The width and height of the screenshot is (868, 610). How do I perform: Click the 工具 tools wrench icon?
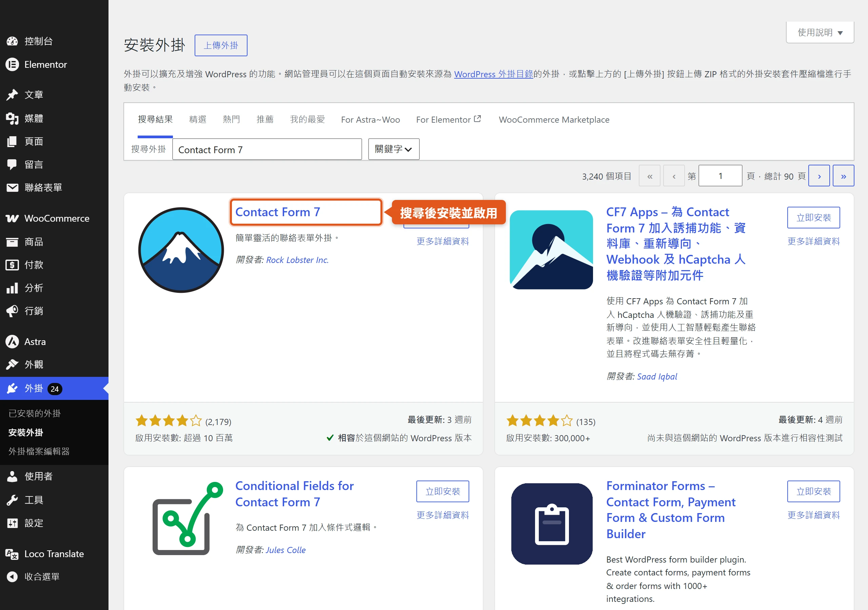(12, 500)
